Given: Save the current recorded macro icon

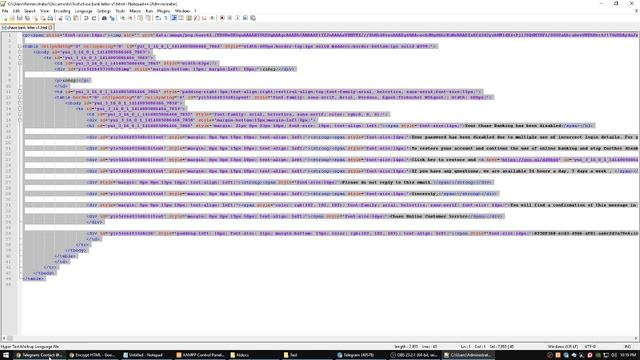Looking at the screenshot, I should (253, 18).
